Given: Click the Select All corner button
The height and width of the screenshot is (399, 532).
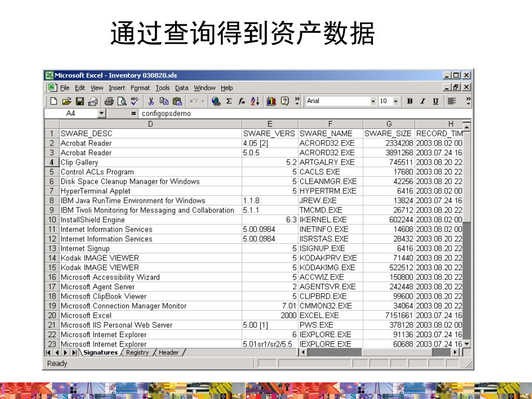Looking at the screenshot, I should (52, 124).
